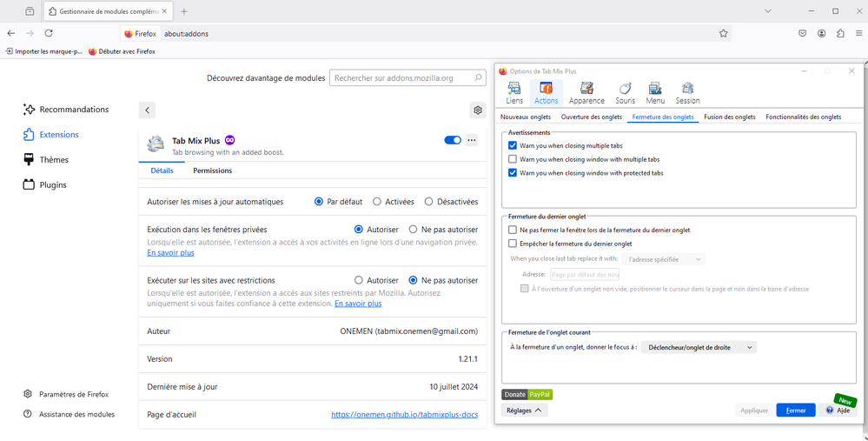The image size is (868, 441).
Task: Bookmark this page with the star icon
Action: click(723, 33)
